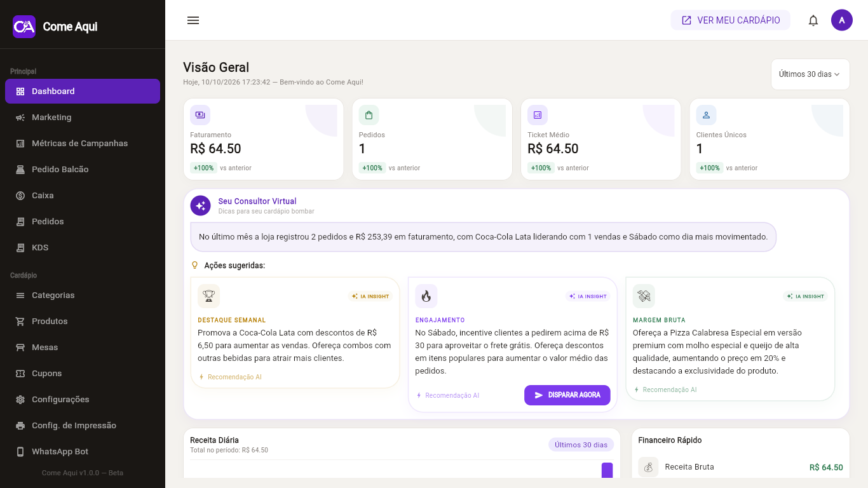Viewport: 868px width, 488px height.
Task: Open Pedido Balcão page
Action: [83, 169]
